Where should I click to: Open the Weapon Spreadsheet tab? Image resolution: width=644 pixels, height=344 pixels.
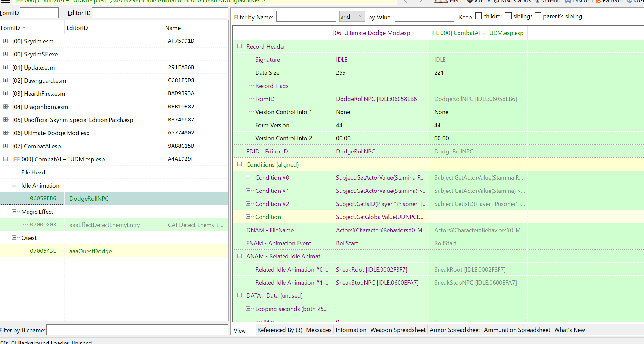click(398, 330)
